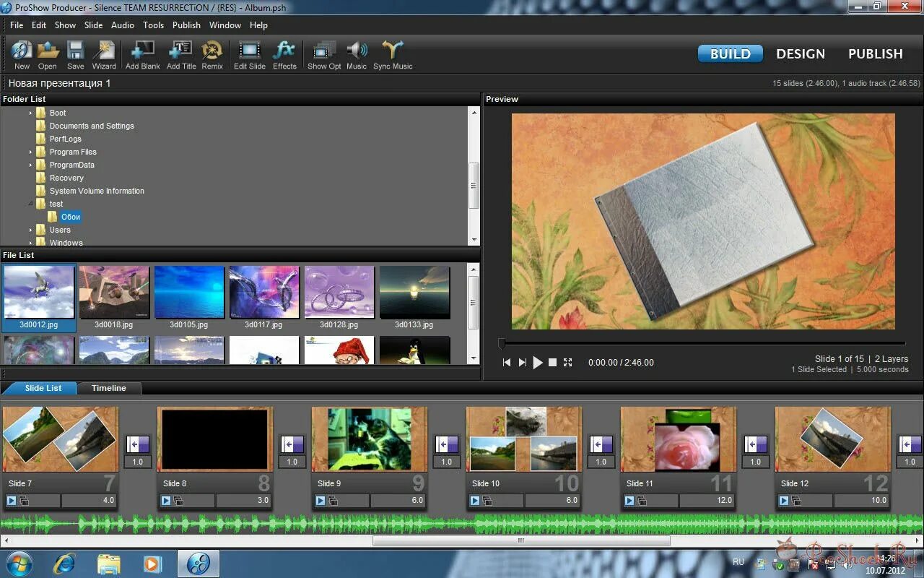Jump to next slide in preview
Image resolution: width=924 pixels, height=578 pixels.
click(x=522, y=363)
